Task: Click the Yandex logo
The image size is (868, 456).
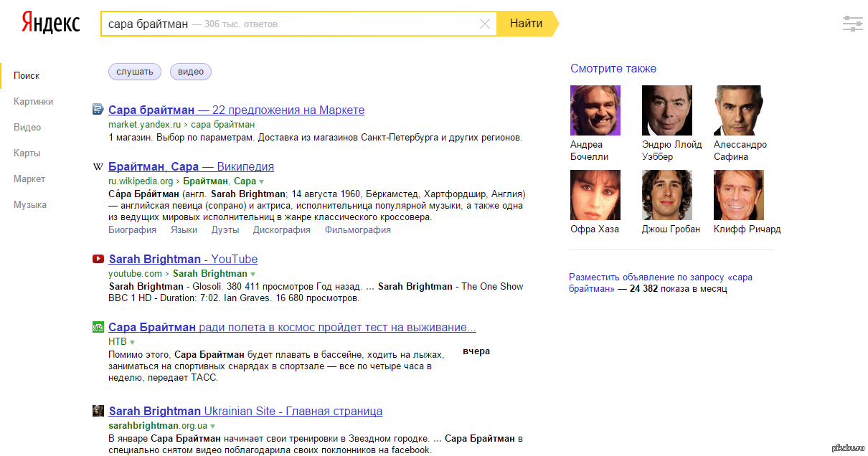Action: [50, 23]
